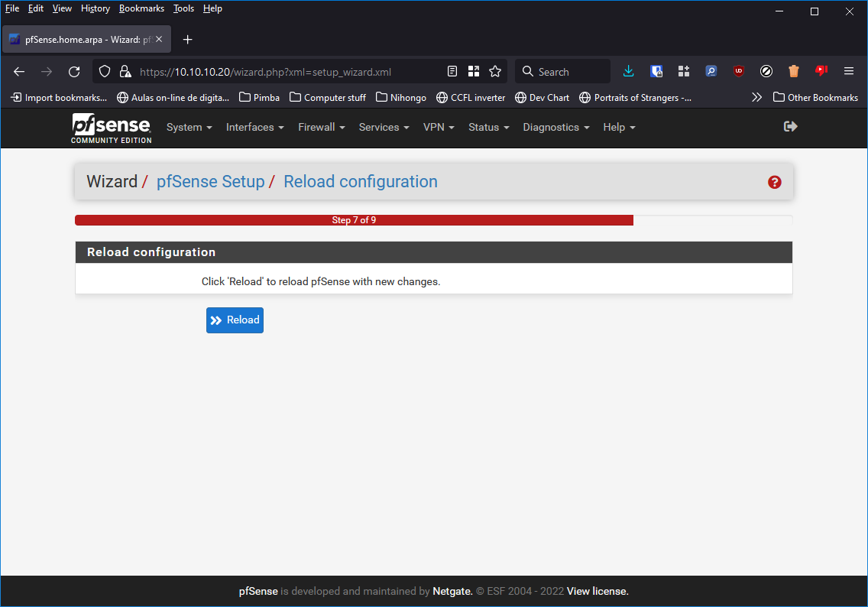Image resolution: width=868 pixels, height=607 pixels.
Task: Click the Reload button
Action: (235, 320)
